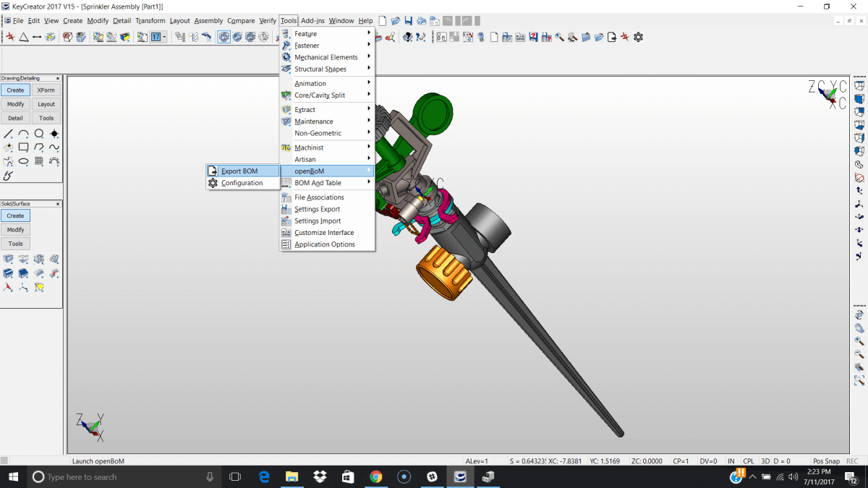The height and width of the screenshot is (488, 868).
Task: Open the Action Center notifications icon
Action: pos(851,476)
